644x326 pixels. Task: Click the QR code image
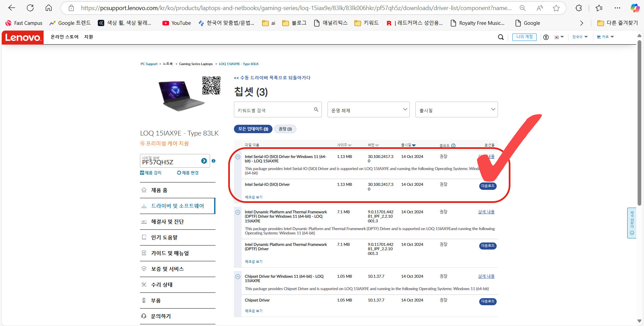211,86
